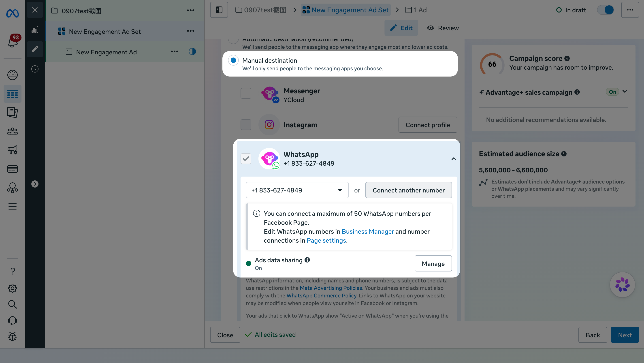Open the WhatsApp number dropdown
644x363 pixels.
(x=297, y=190)
